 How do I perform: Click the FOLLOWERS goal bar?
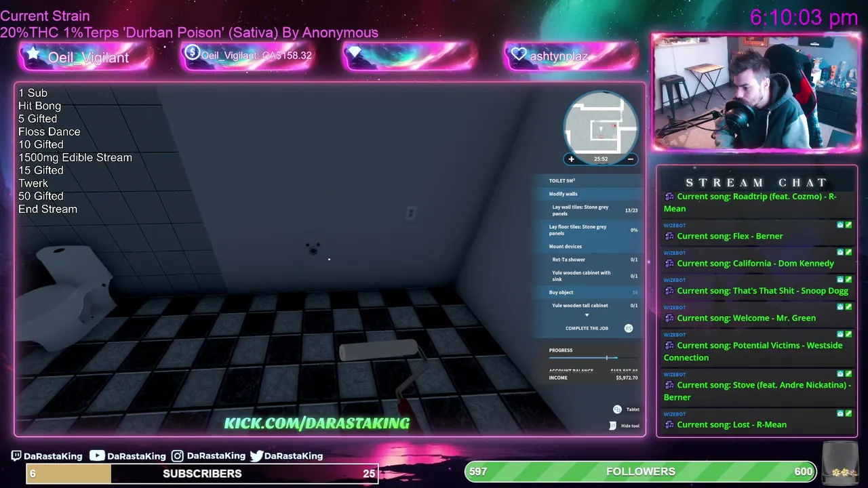641,472
